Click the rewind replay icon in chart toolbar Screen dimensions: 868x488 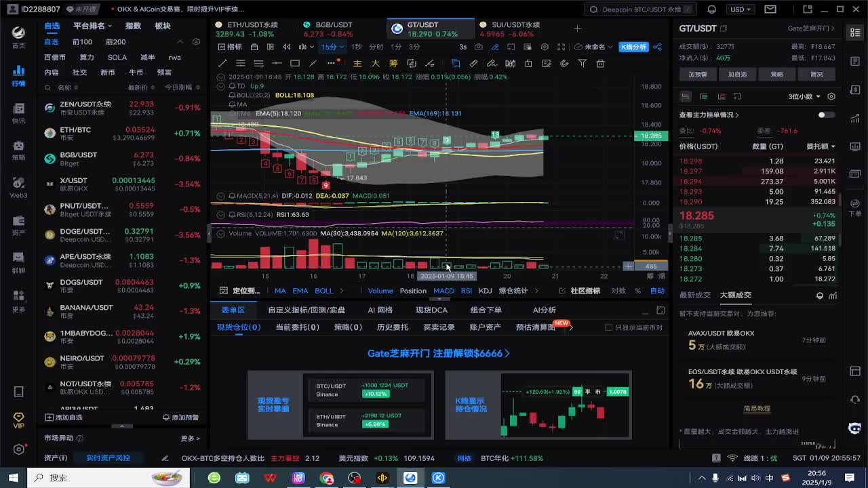[286, 47]
